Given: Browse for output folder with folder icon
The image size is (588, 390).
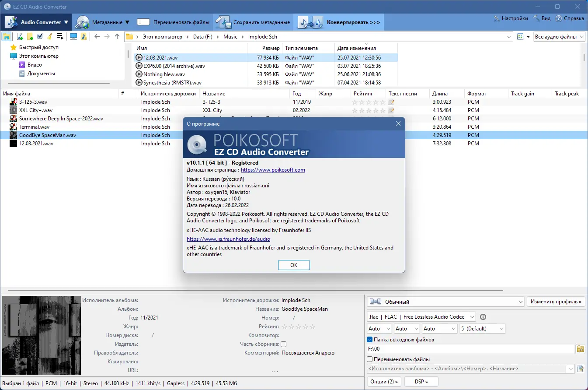Looking at the screenshot, I should pos(581,349).
